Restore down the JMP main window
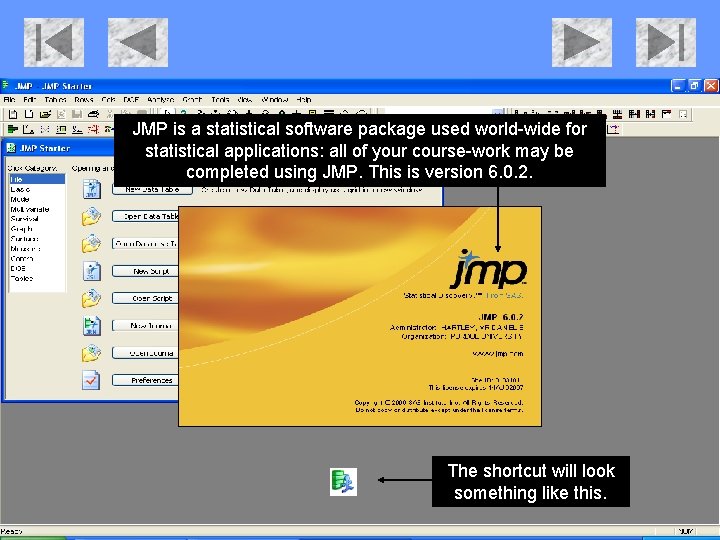This screenshot has height=540, width=720. point(694,86)
